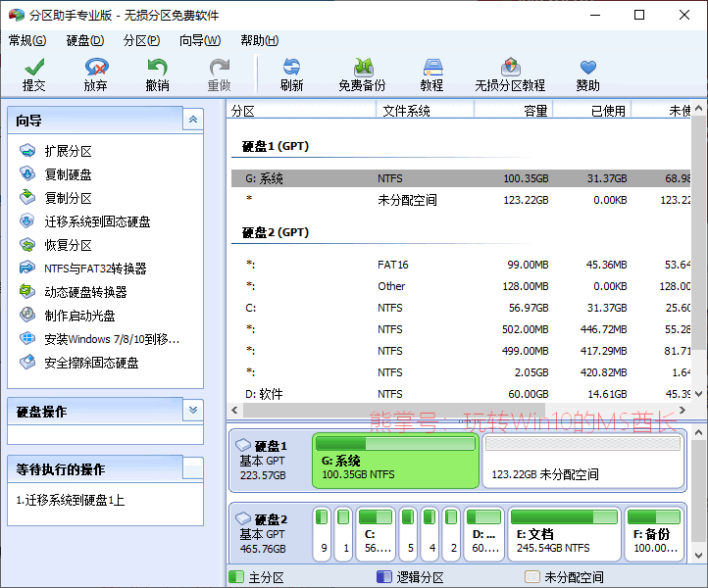Select the 未分配空间 123.22GB row
Viewport: 708px width, 588px height.
461,200
